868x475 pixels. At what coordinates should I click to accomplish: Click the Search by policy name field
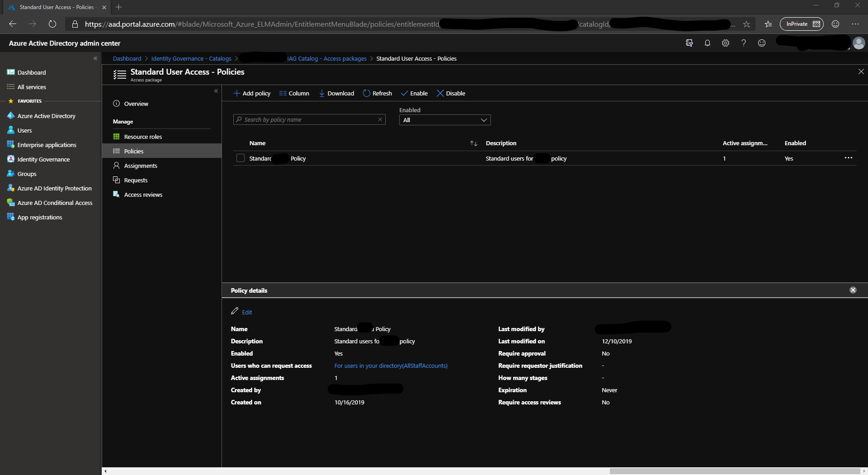click(309, 119)
